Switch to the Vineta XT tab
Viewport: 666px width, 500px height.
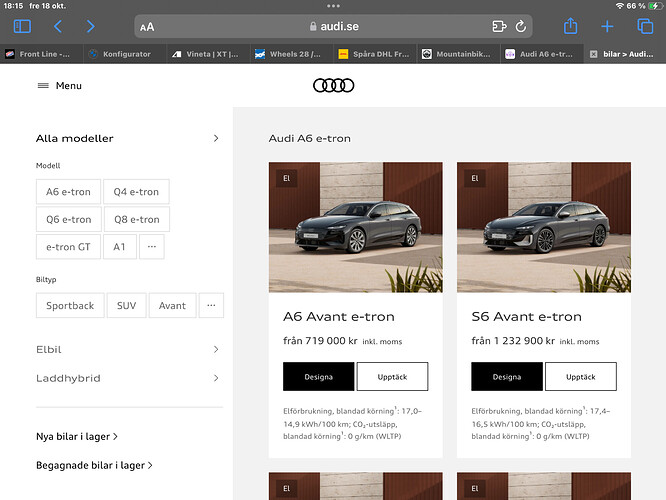pyautogui.click(x=208, y=54)
